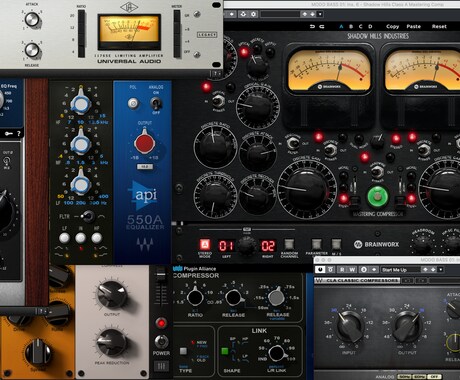Viewport: 460px width, 380px height.
Task: Click the LF shelf button on API 550A
Action: [64, 238]
